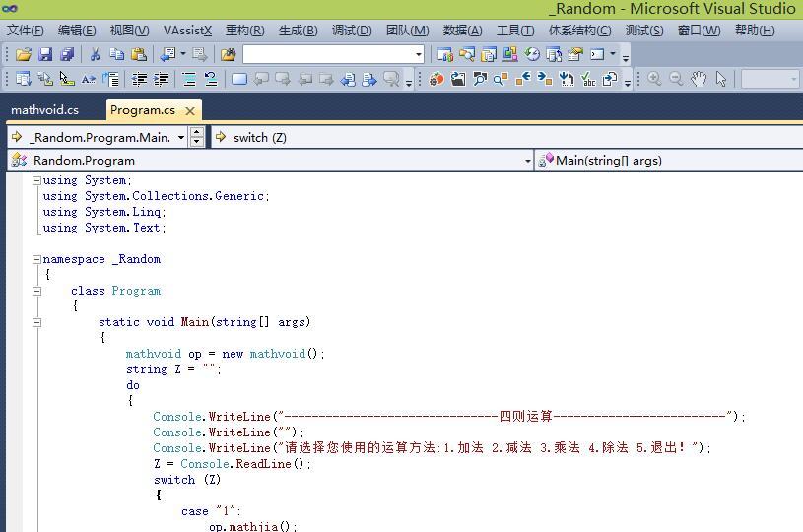Screen dimensions: 803x532
Task: Go to next bookmark icon
Action: 283,80
